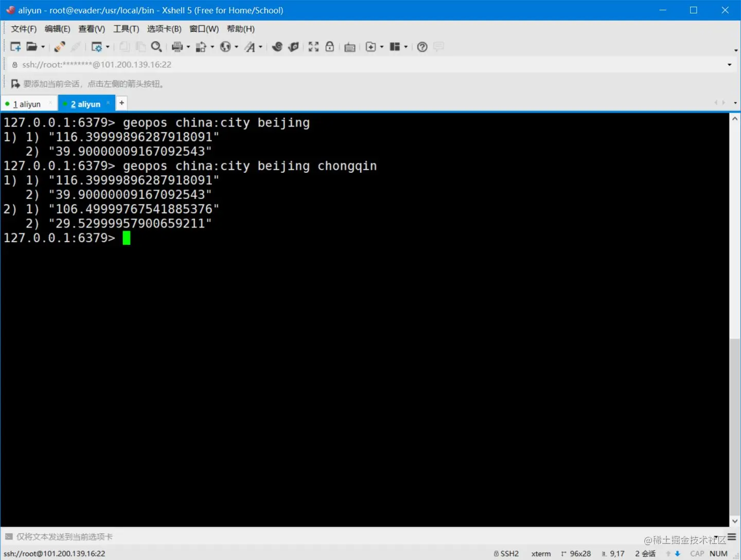The image size is (741, 560).
Task: Click the Font letter A icon
Action: pyautogui.click(x=250, y=47)
